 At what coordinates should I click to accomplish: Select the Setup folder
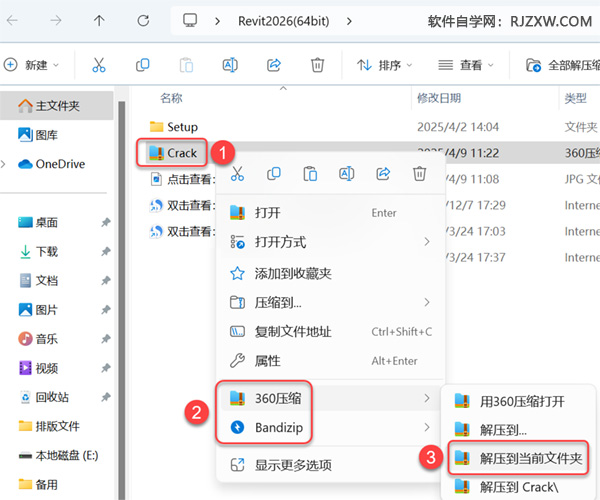[174, 127]
